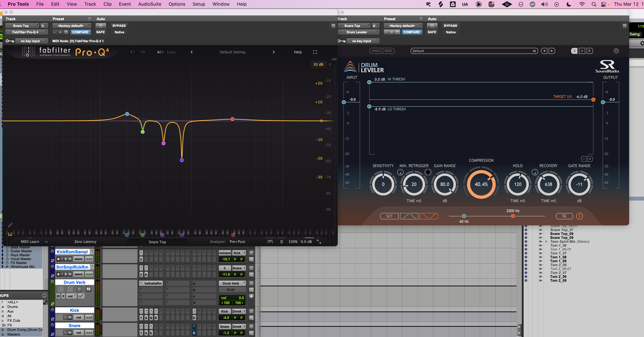This screenshot has width=644, height=337.
Task: Toggle COMPARE in the Drum Leveler window
Action: (412, 32)
